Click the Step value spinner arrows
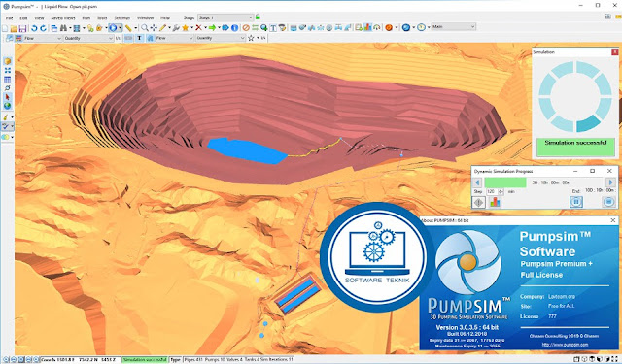The width and height of the screenshot is (622, 364). pyautogui.click(x=501, y=191)
